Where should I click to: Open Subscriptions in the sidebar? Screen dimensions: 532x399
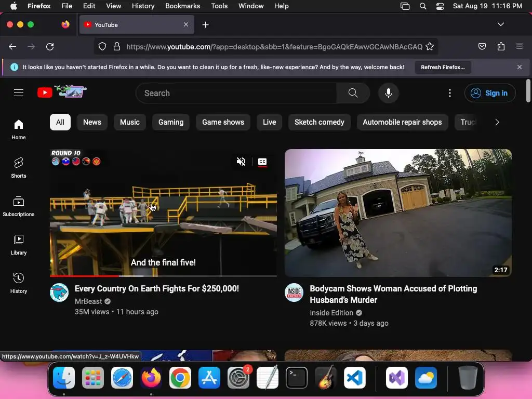click(19, 206)
